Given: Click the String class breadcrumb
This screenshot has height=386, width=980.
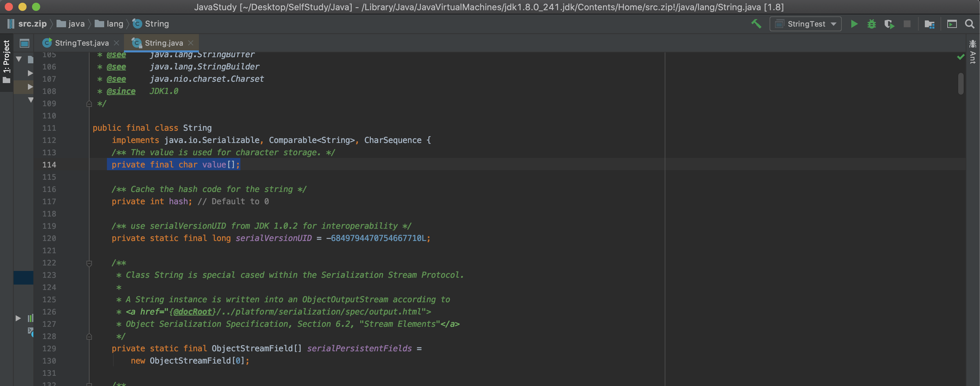Looking at the screenshot, I should [x=151, y=23].
